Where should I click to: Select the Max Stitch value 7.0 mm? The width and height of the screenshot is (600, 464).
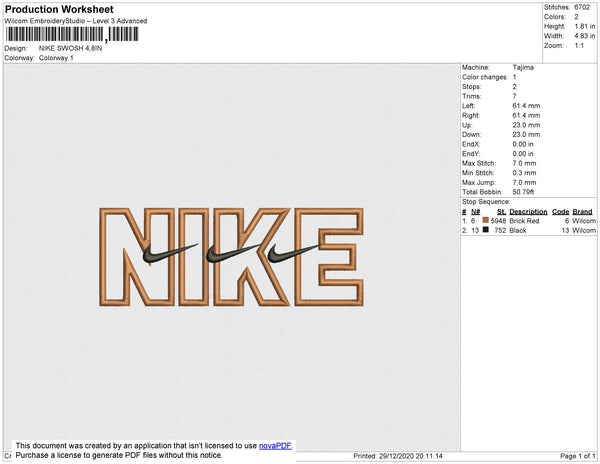[x=524, y=163]
